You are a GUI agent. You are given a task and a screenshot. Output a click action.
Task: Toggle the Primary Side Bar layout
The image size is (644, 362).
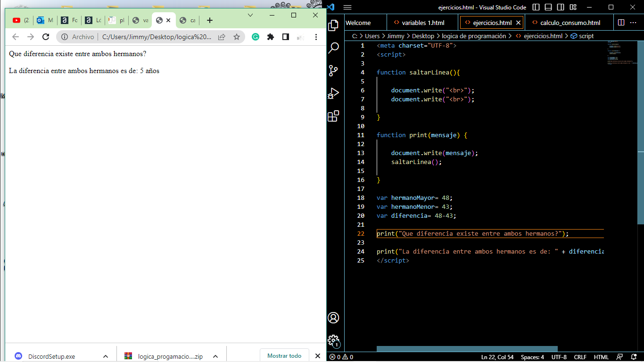(x=536, y=7)
